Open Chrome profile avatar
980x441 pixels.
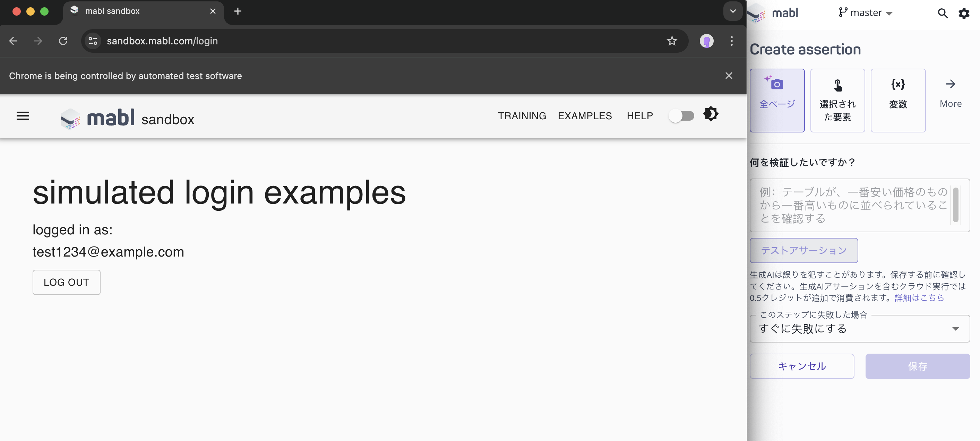pyautogui.click(x=706, y=41)
